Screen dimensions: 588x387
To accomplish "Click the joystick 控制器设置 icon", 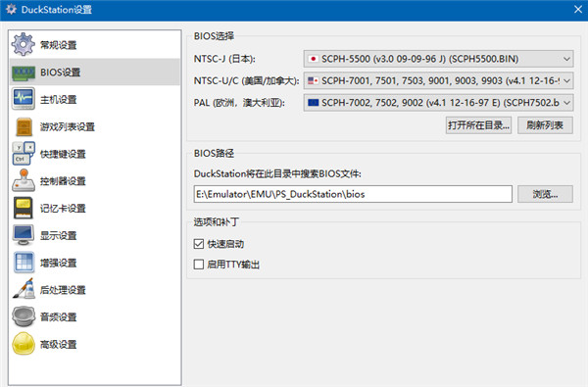I will click(x=24, y=180).
